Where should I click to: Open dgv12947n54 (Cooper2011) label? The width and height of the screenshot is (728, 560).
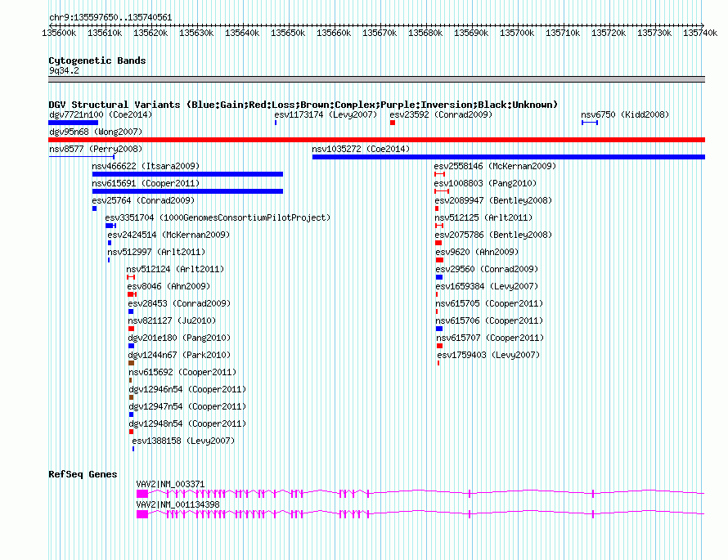[187, 406]
